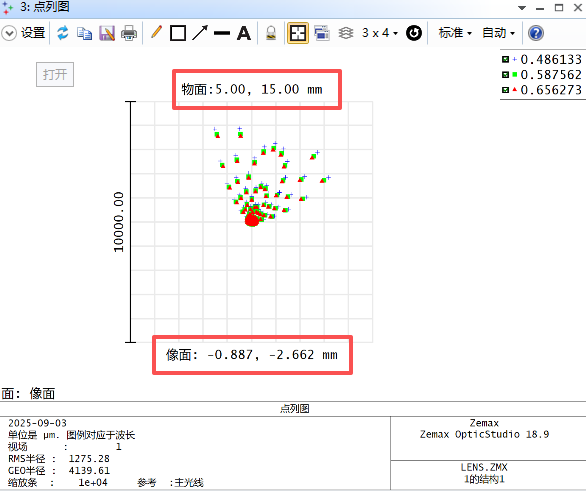The height and width of the screenshot is (491, 586).
Task: Click the 打开 button
Action: coord(55,74)
